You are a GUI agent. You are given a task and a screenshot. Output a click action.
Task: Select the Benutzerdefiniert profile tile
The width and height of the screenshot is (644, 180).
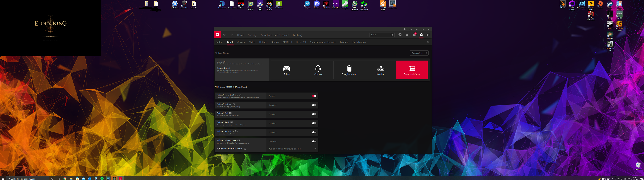[x=412, y=70]
